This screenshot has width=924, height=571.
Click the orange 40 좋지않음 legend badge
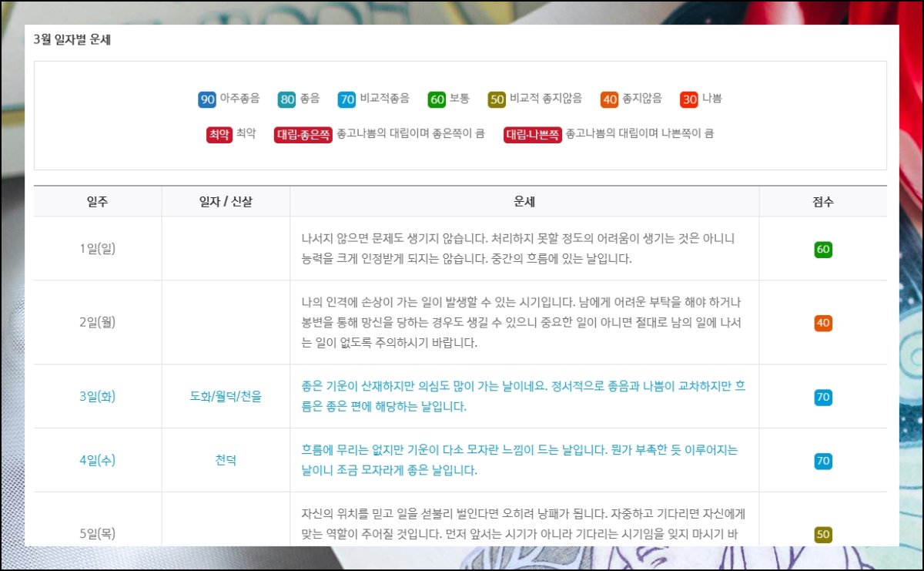coord(610,99)
